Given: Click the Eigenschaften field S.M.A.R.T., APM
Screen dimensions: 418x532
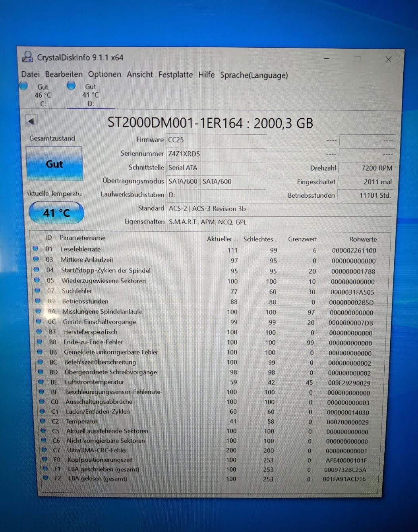Looking at the screenshot, I should (x=279, y=222).
